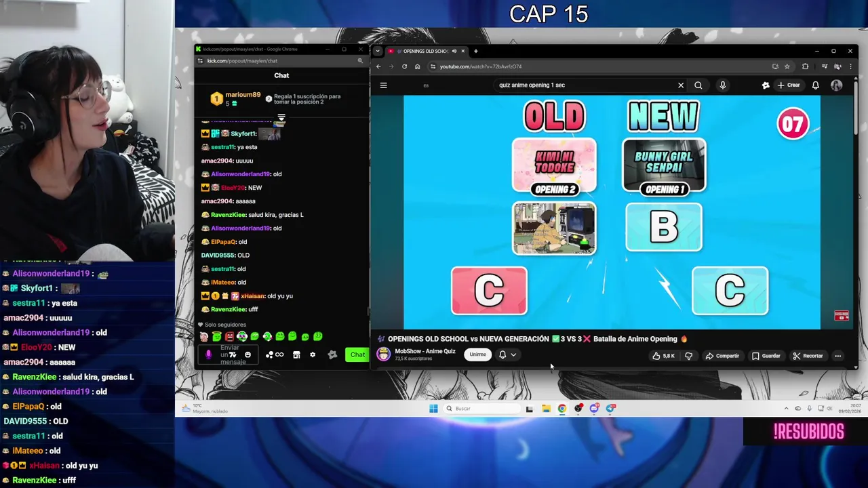Open the Windows Start button
Viewport: 868px width, 488px height.
point(433,408)
